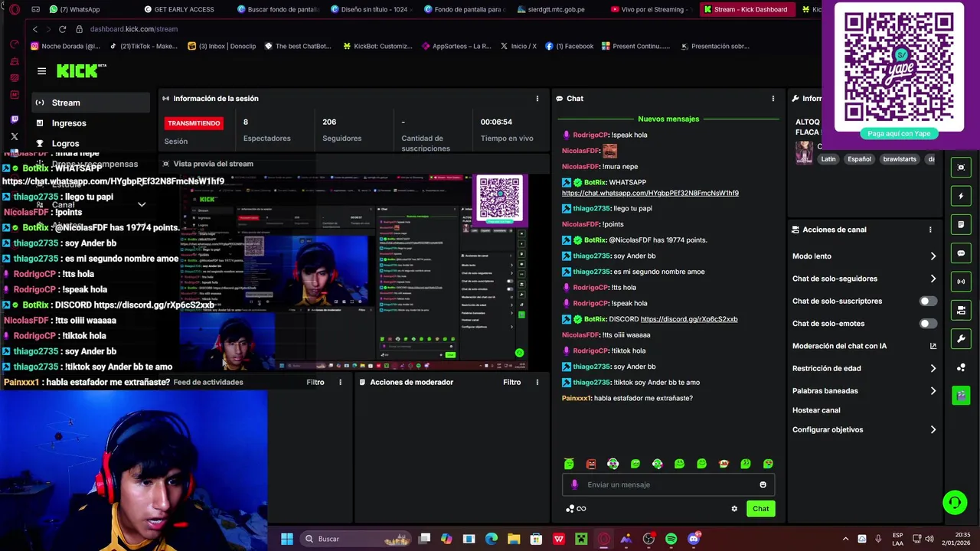The width and height of the screenshot is (980, 551).
Task: Click the red angry emote in chat
Action: (591, 464)
